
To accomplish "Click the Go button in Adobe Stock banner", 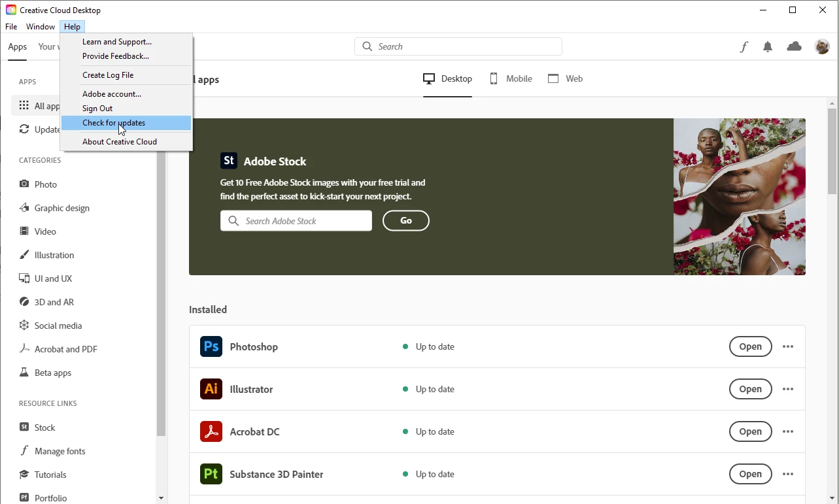I will click(x=406, y=221).
